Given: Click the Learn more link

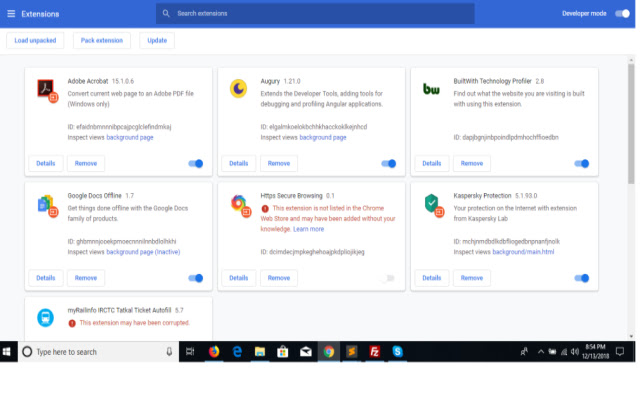Looking at the screenshot, I should coord(309,229).
